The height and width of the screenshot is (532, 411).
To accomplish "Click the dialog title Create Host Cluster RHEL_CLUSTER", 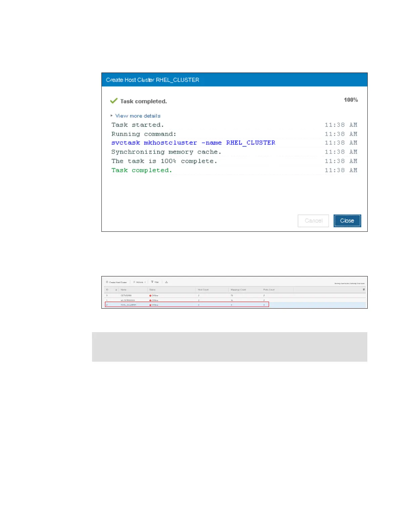I will pyautogui.click(x=152, y=80).
